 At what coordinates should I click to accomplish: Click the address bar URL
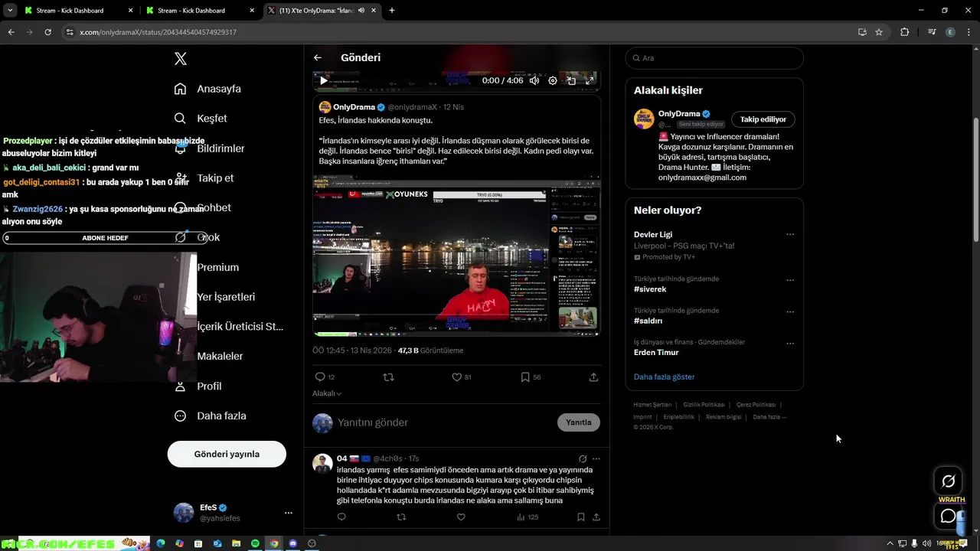pos(158,32)
